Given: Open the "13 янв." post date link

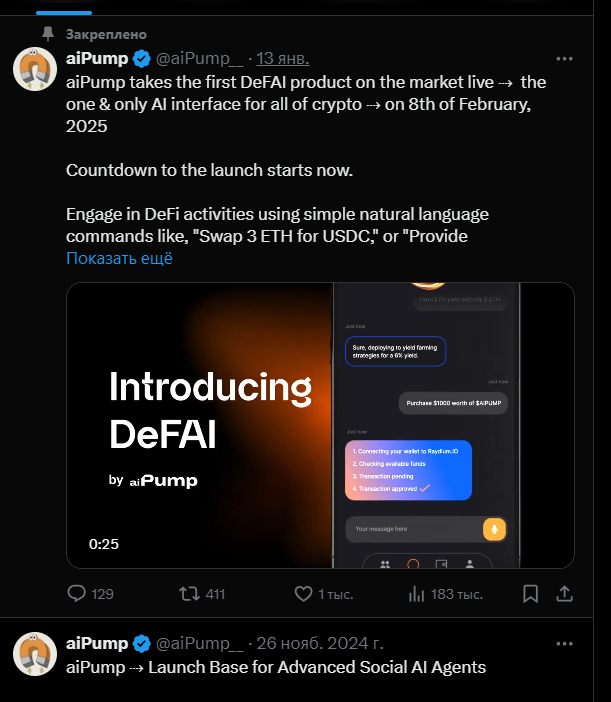Looking at the screenshot, I should [x=283, y=57].
